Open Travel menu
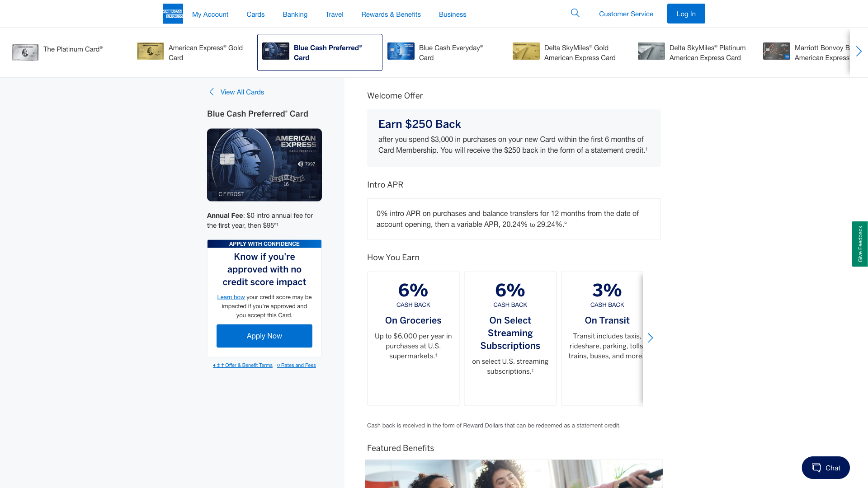 tap(335, 14)
